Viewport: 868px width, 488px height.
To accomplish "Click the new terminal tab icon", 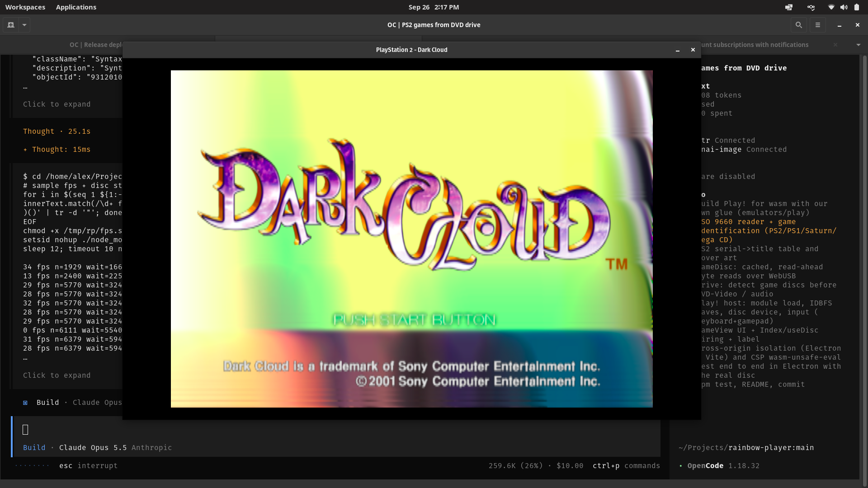I will [11, 25].
